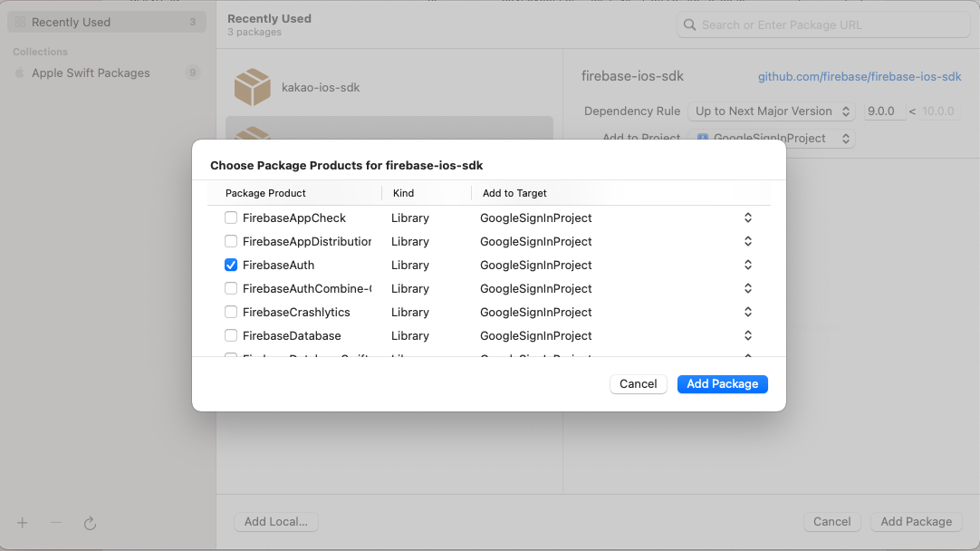Open the Apple Swift Packages collection

pyautogui.click(x=106, y=73)
